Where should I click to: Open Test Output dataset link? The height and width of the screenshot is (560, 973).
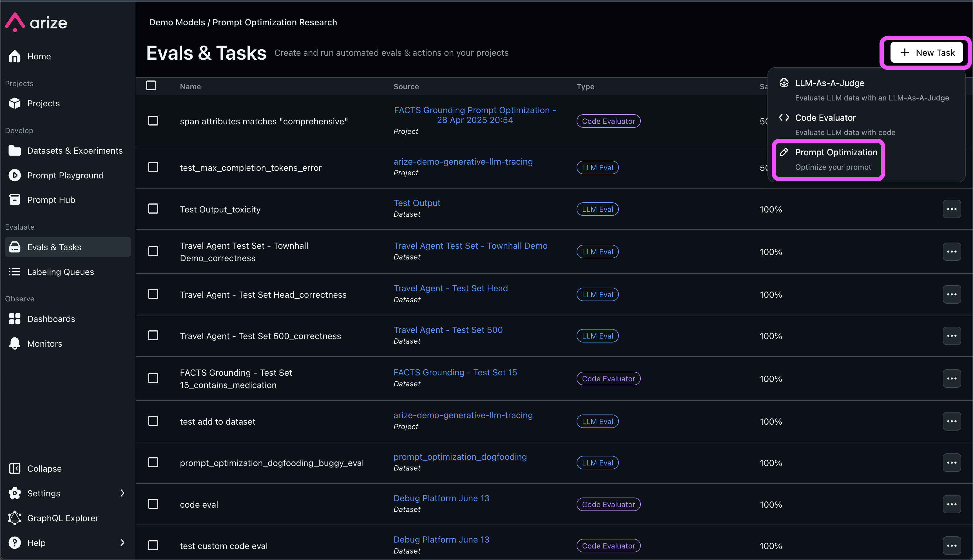click(417, 203)
